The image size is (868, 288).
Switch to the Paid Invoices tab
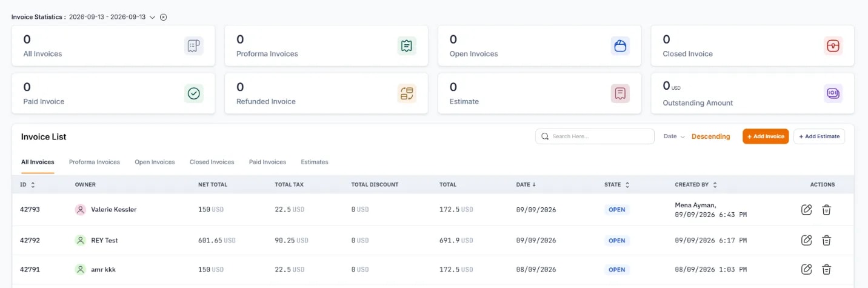coord(267,162)
